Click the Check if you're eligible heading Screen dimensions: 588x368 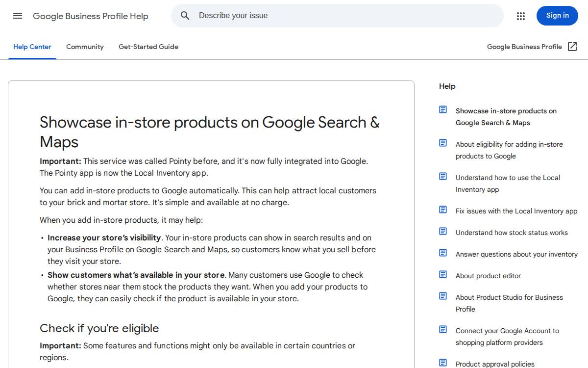[x=99, y=328]
